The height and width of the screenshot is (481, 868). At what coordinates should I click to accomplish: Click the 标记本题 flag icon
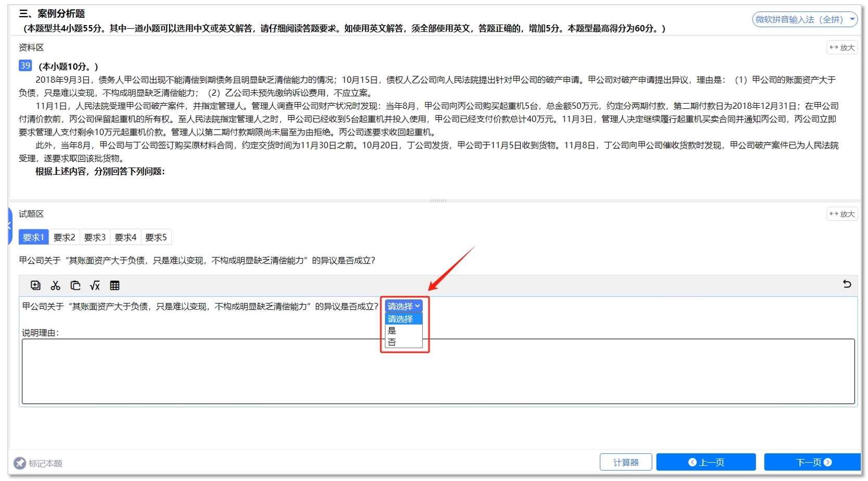(20, 463)
